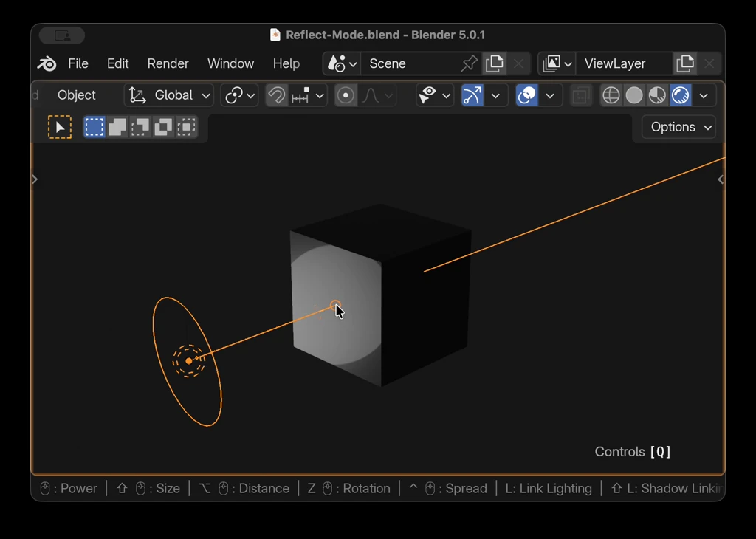Image resolution: width=756 pixels, height=539 pixels.
Task: Enable rendered viewport shading
Action: (680, 95)
